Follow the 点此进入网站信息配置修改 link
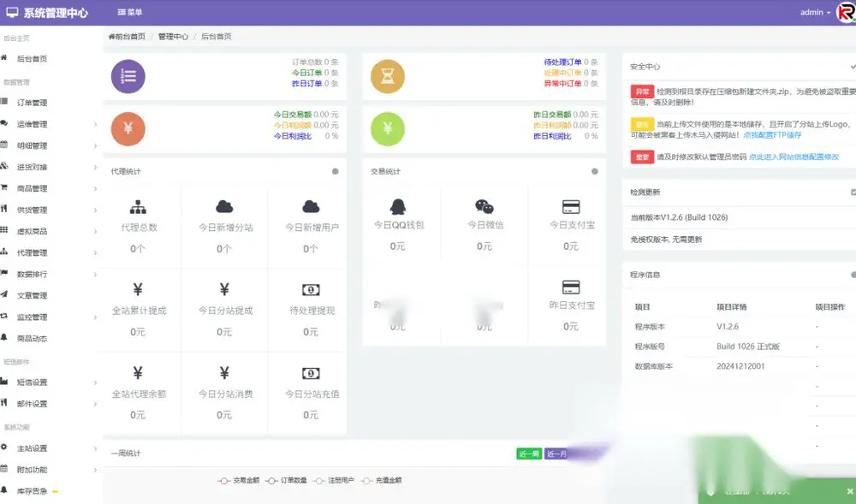The height and width of the screenshot is (504, 856). [x=794, y=157]
